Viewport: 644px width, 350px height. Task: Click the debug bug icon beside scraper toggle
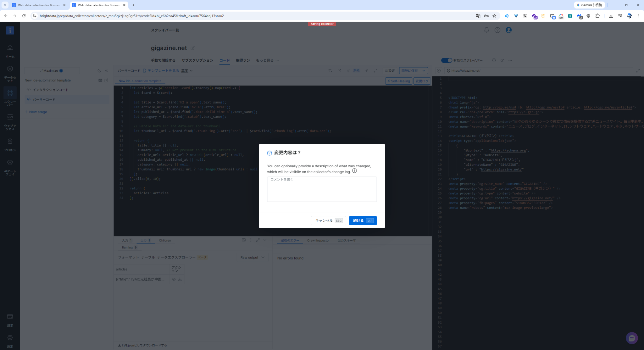(494, 60)
